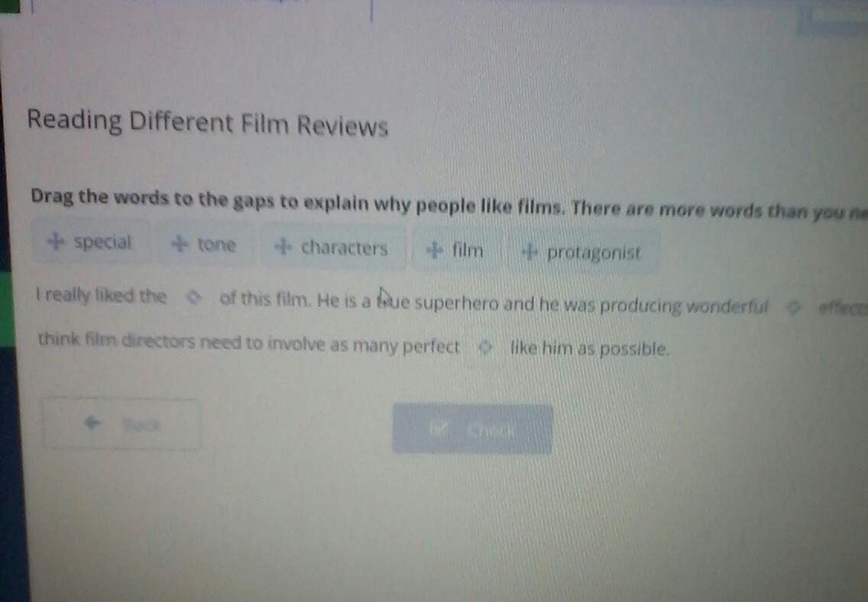Click the drag handle icon on 'film'
The height and width of the screenshot is (602, 868).
click(435, 251)
